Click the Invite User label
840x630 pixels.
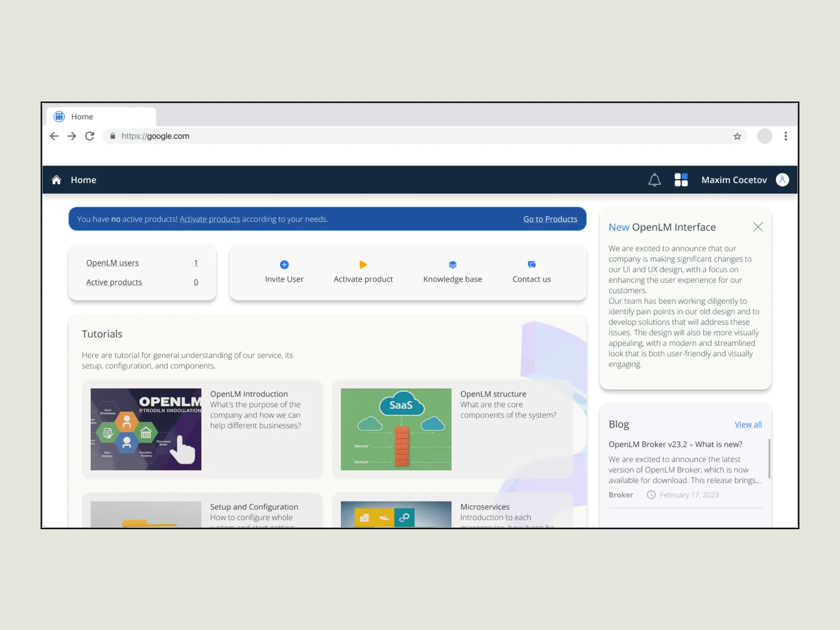[x=284, y=279]
